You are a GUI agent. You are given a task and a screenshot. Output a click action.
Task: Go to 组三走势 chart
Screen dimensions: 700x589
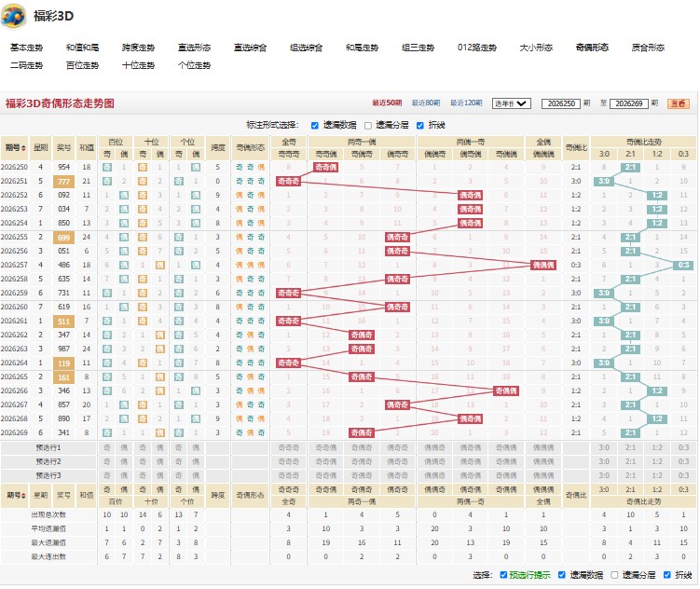[418, 48]
